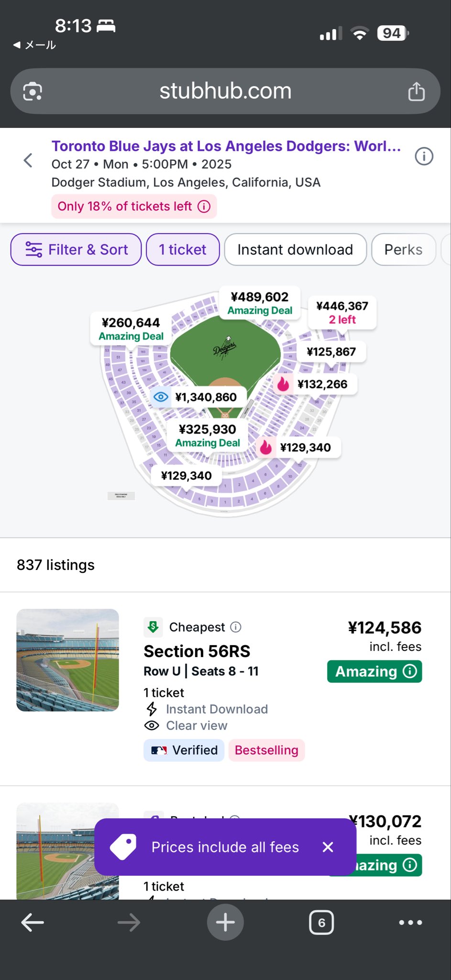451x980 pixels.
Task: Dismiss the 'Prices include all fees' banner
Action: (x=328, y=847)
